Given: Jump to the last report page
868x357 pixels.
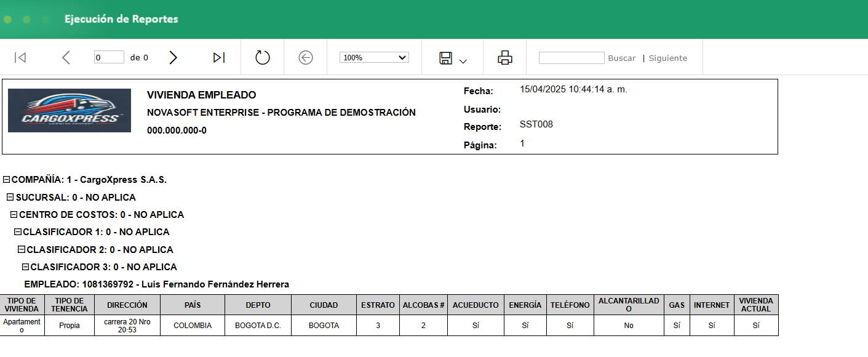Looking at the screenshot, I should 218,57.
